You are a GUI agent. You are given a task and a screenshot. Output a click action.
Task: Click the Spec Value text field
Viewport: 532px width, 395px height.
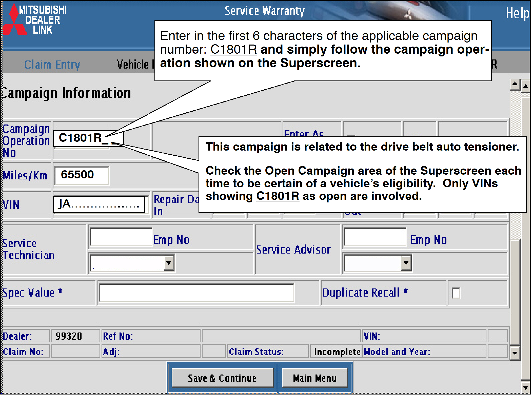tap(196, 293)
